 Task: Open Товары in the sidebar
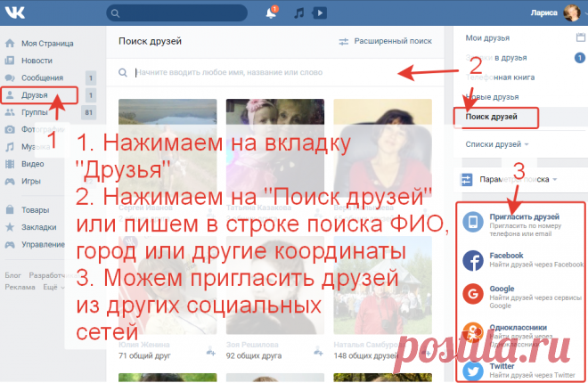[x=36, y=210]
